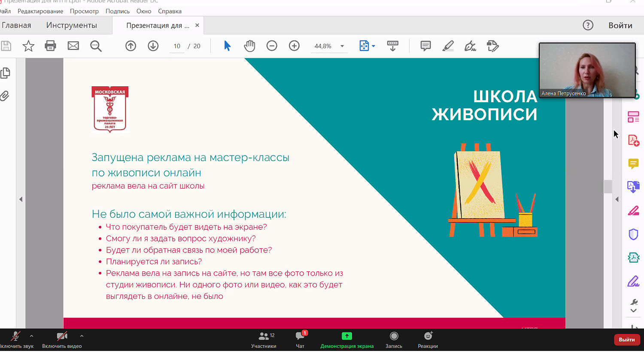This screenshot has height=353, width=644.
Task: Click the red Выйти leave button
Action: coord(627,340)
